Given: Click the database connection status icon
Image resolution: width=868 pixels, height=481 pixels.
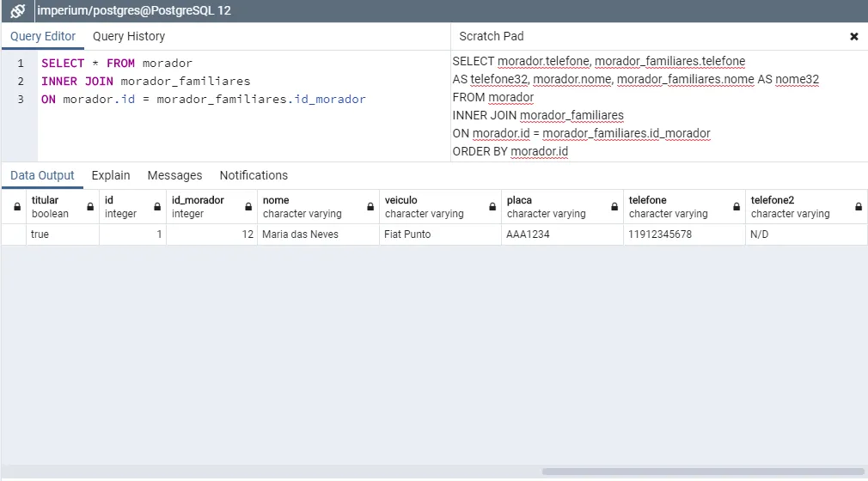Looking at the screenshot, I should (17, 11).
